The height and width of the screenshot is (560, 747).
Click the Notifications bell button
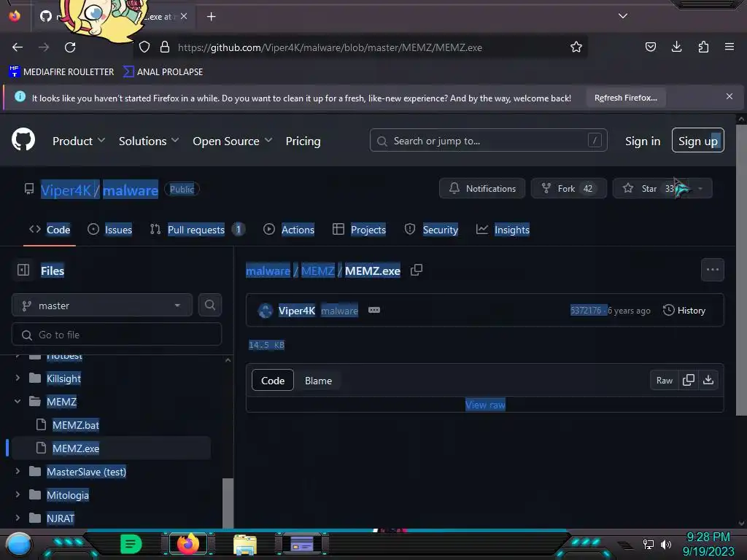[x=482, y=189]
